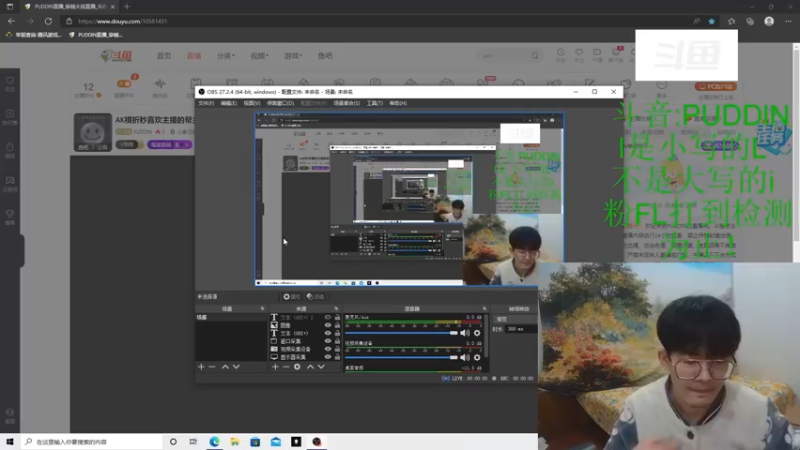
Task: Expand the 游戏 dropdown in Douyu navigation
Action: coord(293,56)
